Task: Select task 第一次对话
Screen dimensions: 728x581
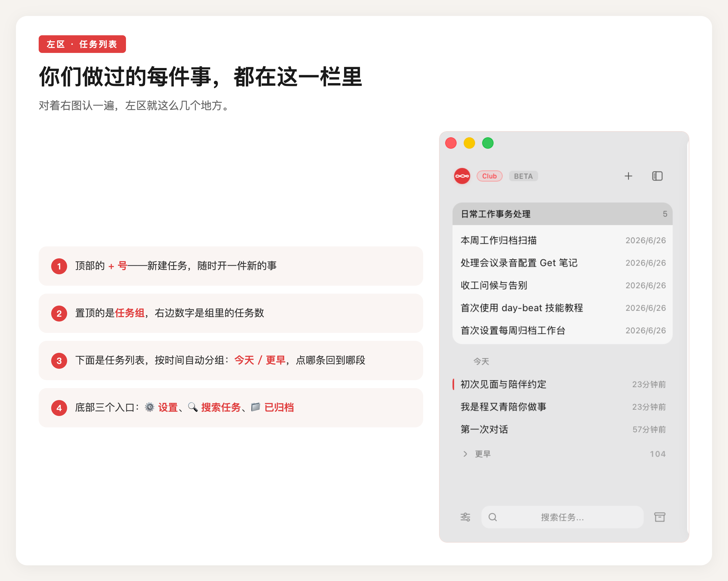Action: pyautogui.click(x=562, y=429)
